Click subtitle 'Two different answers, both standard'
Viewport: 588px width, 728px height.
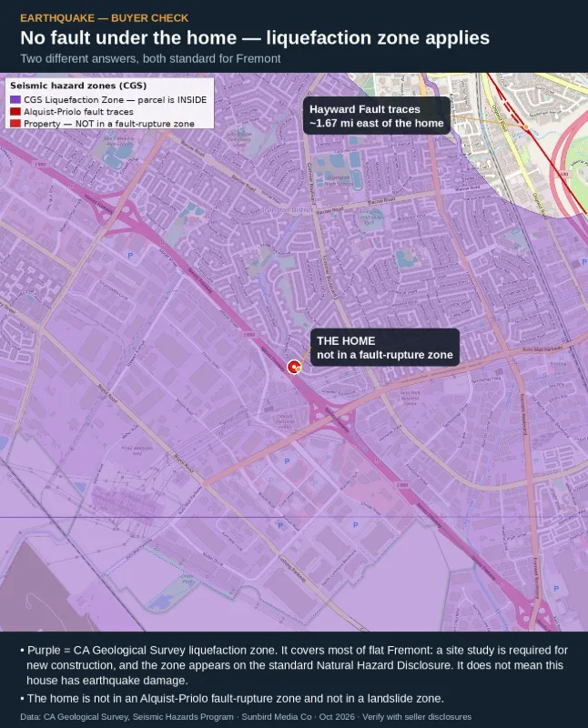[x=150, y=59]
